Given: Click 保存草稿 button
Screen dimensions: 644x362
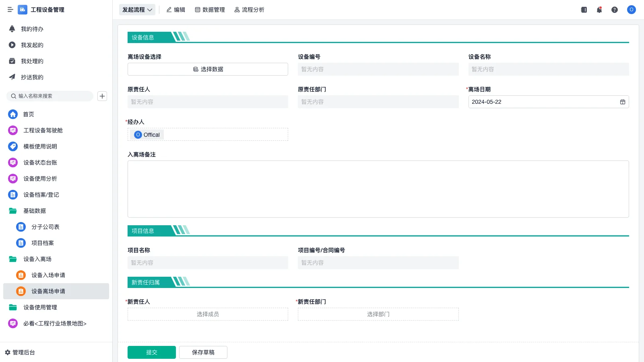Looking at the screenshot, I should (203, 352).
